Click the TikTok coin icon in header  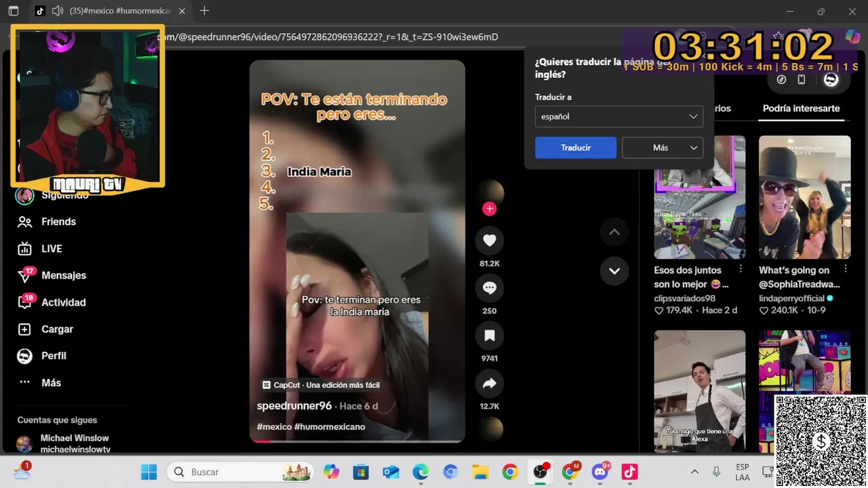pyautogui.click(x=781, y=79)
